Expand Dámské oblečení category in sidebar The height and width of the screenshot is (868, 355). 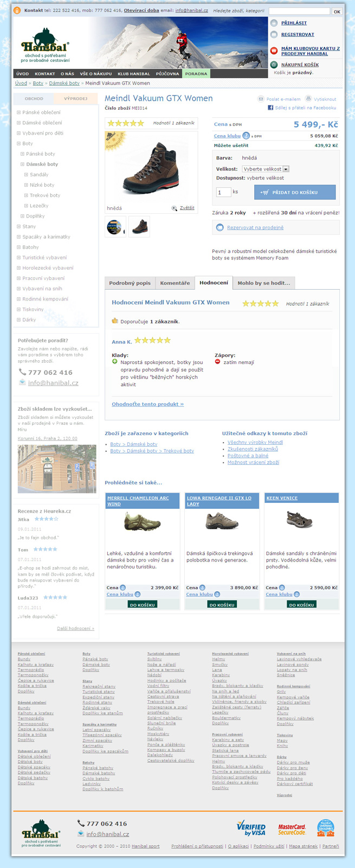coord(19,123)
